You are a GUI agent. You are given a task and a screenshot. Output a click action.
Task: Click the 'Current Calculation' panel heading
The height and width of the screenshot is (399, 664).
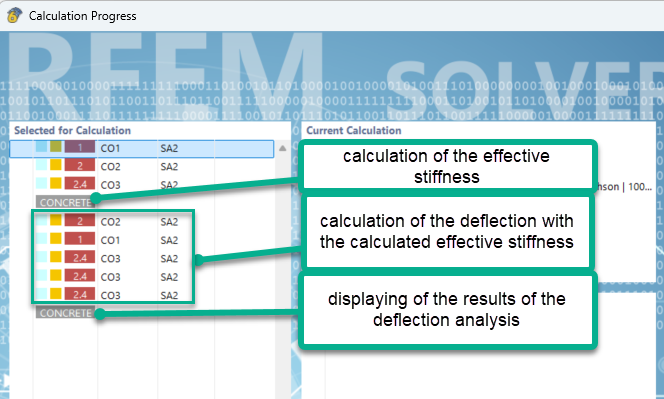pos(354,130)
